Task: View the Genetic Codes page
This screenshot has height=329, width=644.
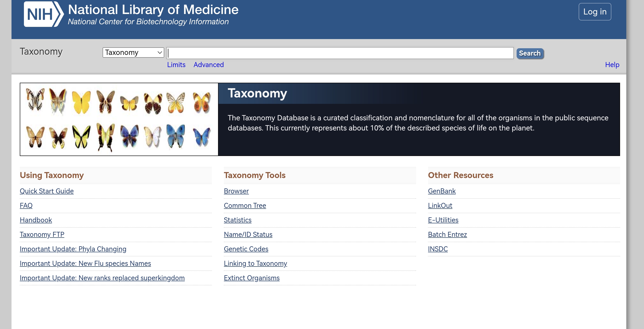Action: (246, 249)
